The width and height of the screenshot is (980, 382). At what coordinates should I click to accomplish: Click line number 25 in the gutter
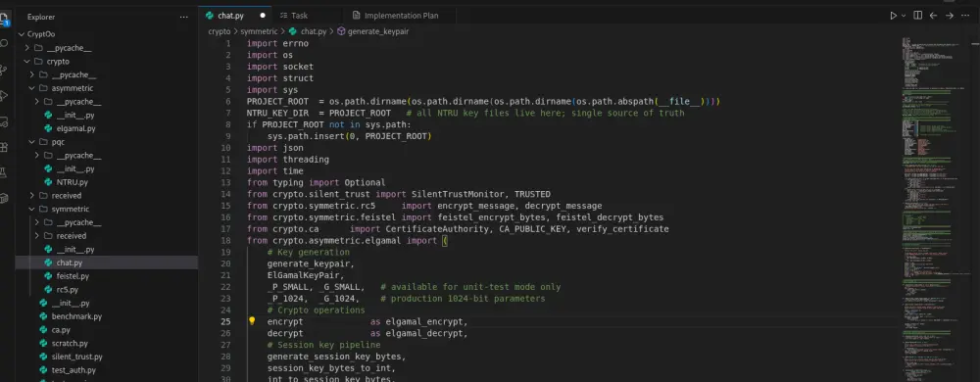coord(226,321)
